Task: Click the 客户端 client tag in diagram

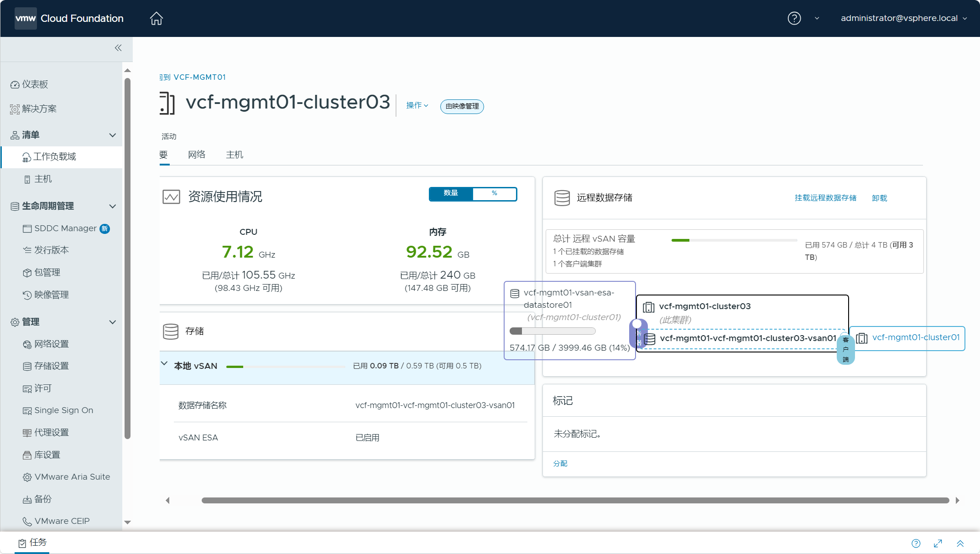Action: pyautogui.click(x=845, y=350)
